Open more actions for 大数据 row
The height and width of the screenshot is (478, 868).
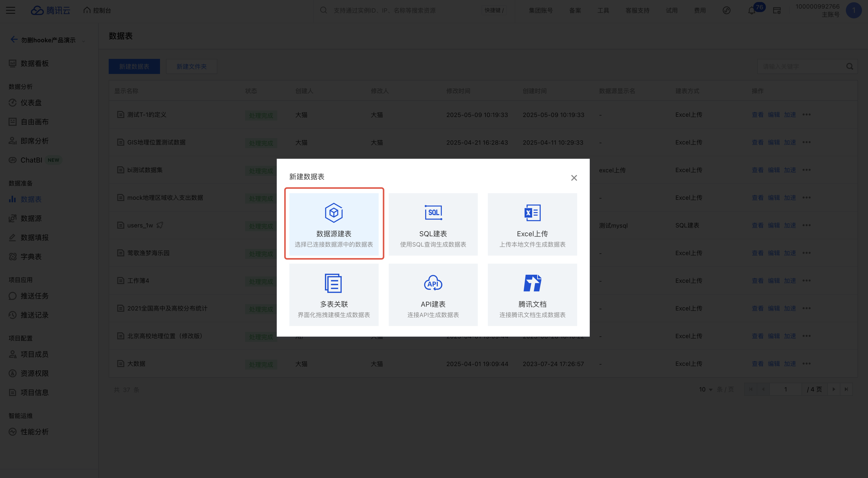coord(806,364)
